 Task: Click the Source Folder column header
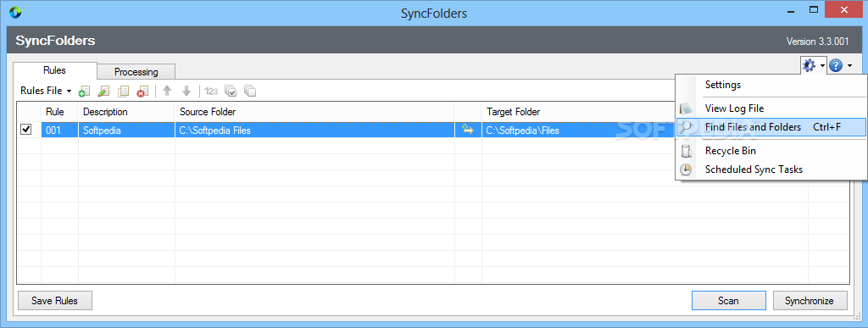(x=314, y=112)
